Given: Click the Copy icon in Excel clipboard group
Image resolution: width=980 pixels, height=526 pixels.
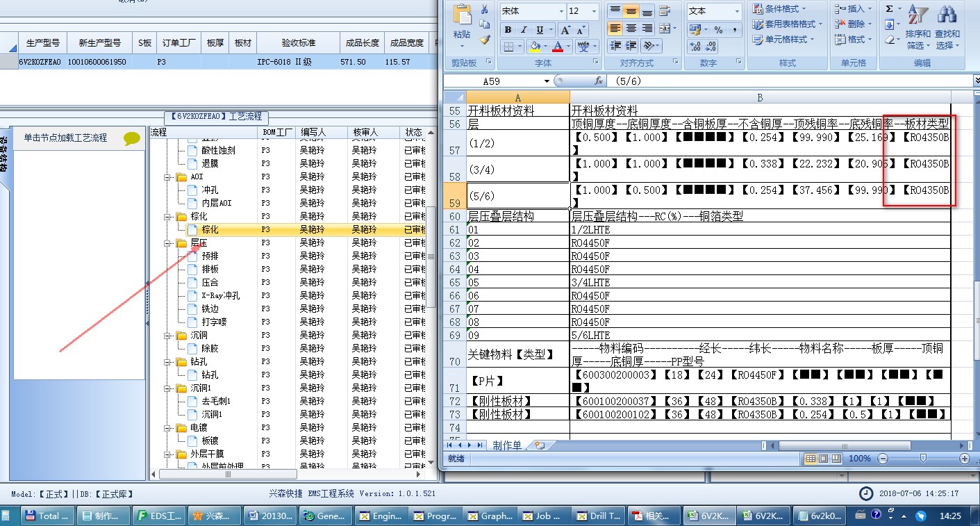Looking at the screenshot, I should [485, 26].
